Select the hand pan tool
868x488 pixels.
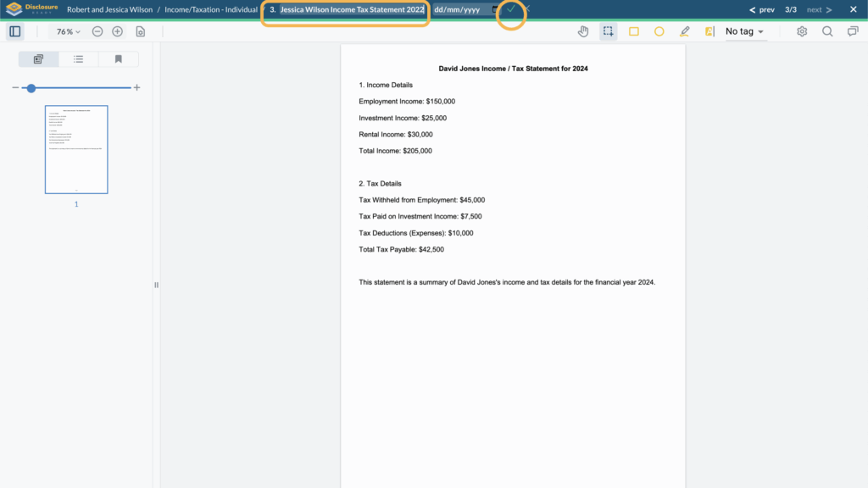583,31
